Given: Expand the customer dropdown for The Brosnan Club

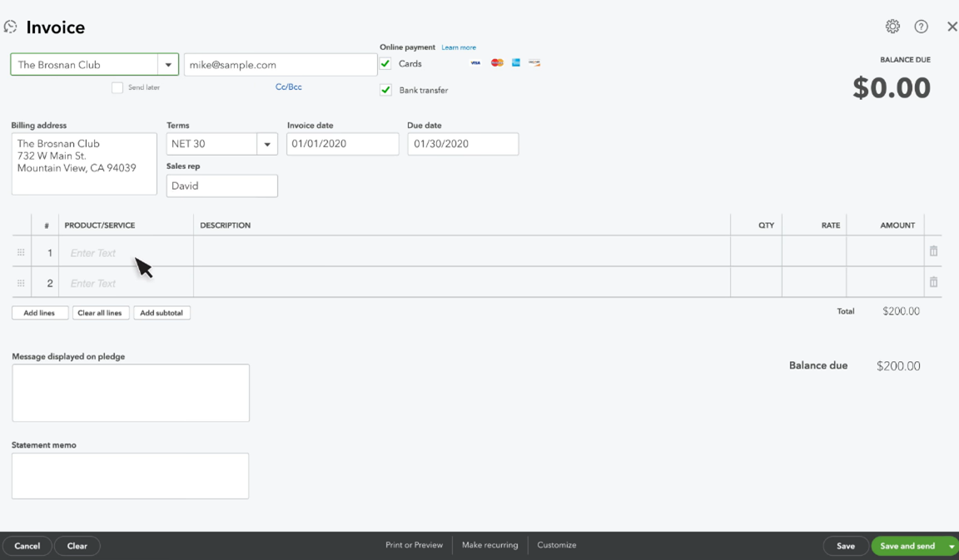Looking at the screenshot, I should 168,63.
